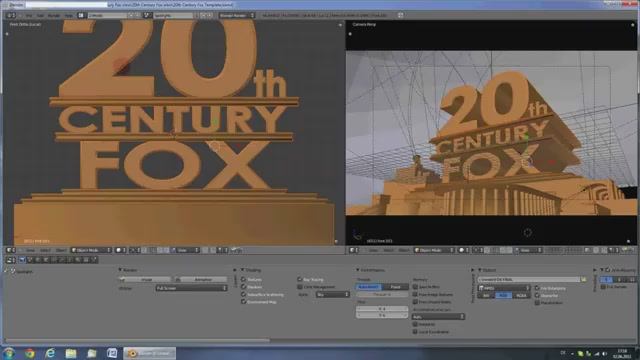The image size is (640, 360).
Task: Open Object Mode dropdown in left 3D view
Action: point(91,250)
